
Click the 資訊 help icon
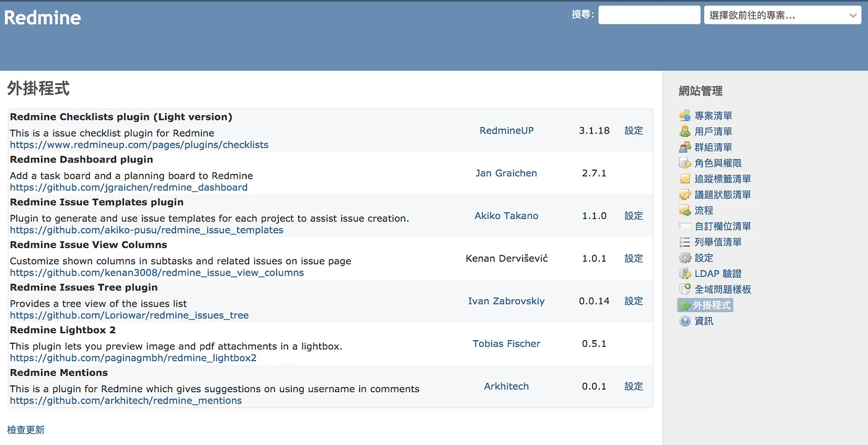click(x=684, y=321)
